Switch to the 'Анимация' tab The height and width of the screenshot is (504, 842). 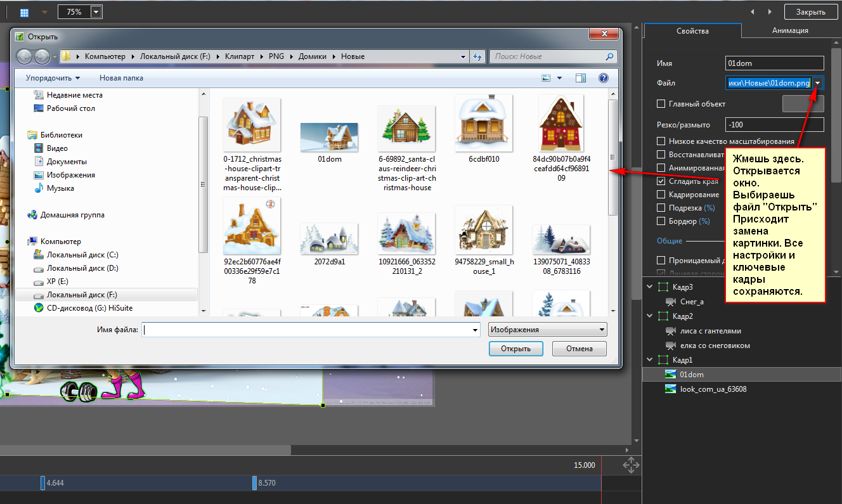pos(789,30)
